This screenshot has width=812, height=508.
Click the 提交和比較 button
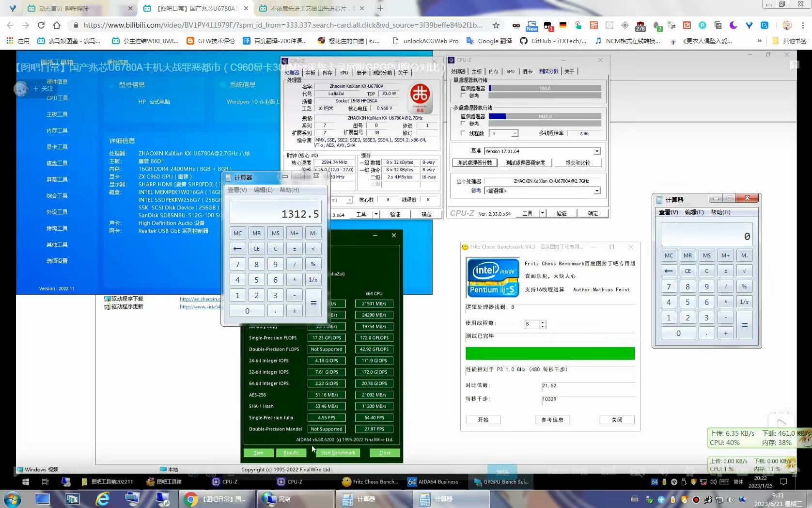click(578, 163)
